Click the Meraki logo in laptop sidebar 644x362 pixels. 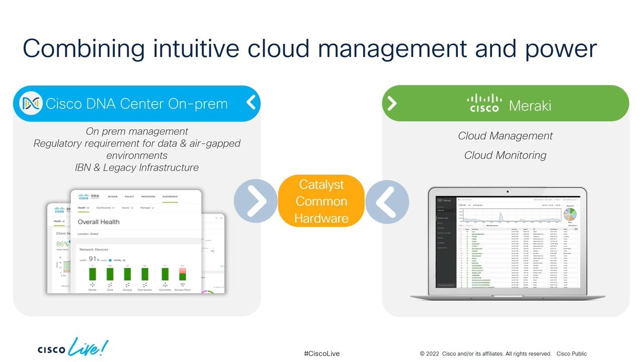click(x=444, y=201)
